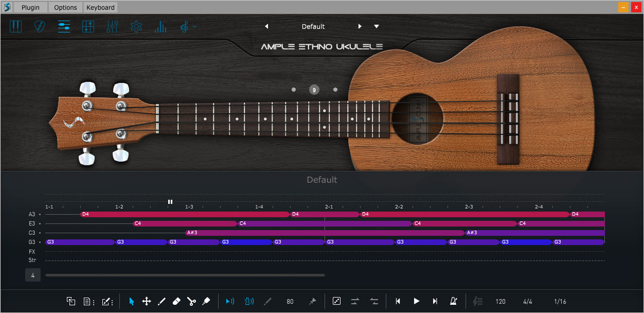Click the Default preset name at top

click(313, 26)
